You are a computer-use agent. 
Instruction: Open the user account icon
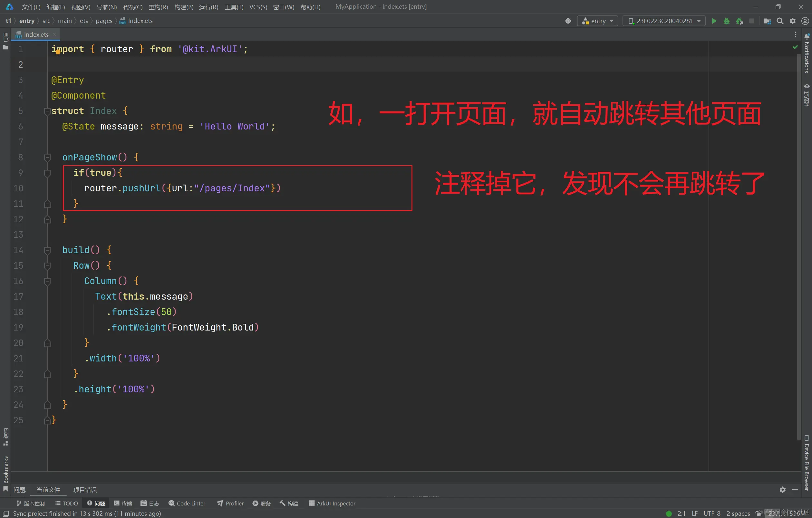[x=805, y=21]
